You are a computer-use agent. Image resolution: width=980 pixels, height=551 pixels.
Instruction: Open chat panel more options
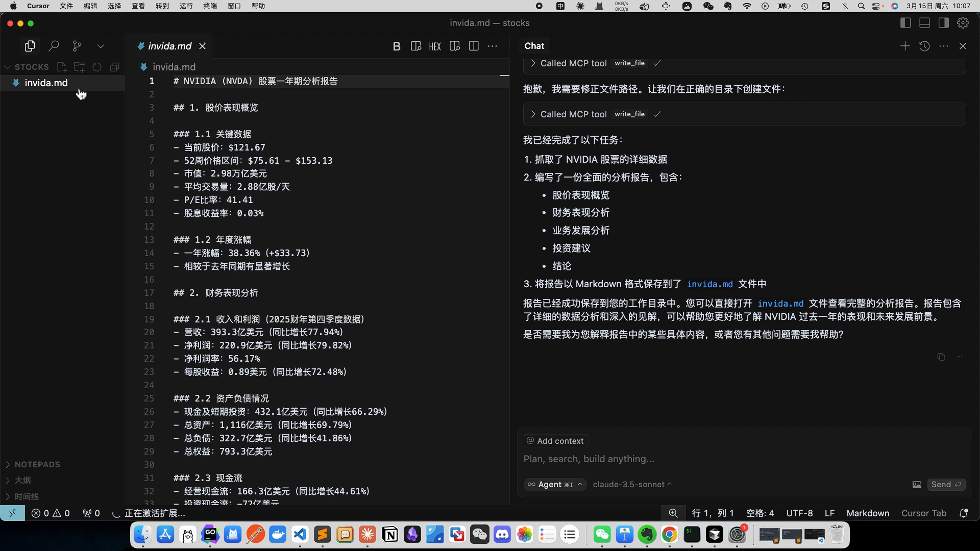pyautogui.click(x=944, y=46)
